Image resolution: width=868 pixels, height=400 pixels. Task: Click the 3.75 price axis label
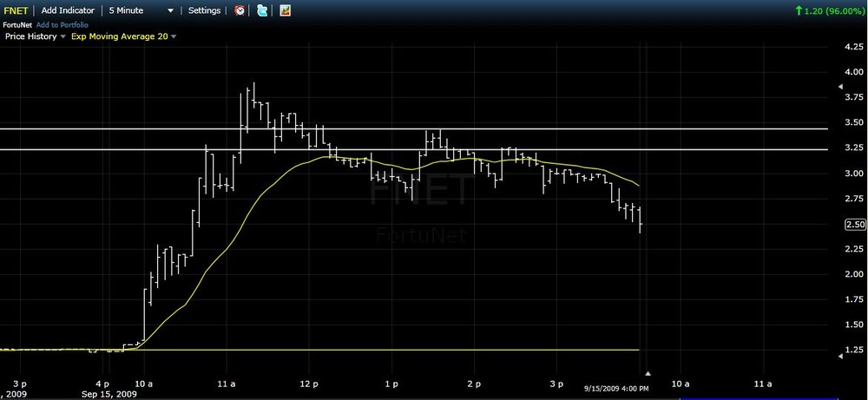pos(855,97)
